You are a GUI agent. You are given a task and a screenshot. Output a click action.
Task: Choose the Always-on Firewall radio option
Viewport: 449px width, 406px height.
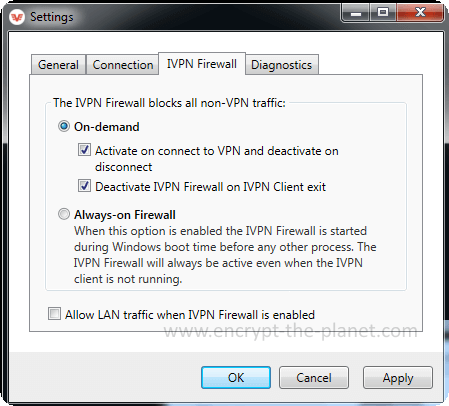[64, 214]
